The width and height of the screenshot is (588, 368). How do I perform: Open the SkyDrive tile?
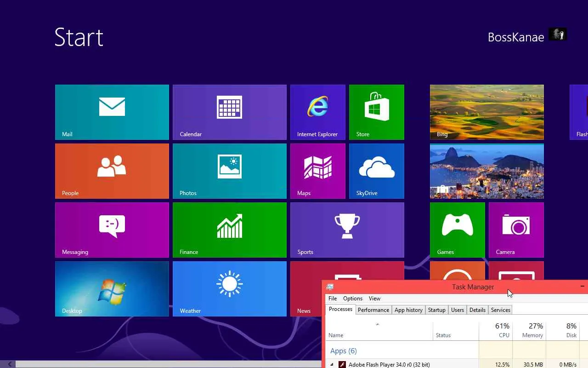point(377,171)
